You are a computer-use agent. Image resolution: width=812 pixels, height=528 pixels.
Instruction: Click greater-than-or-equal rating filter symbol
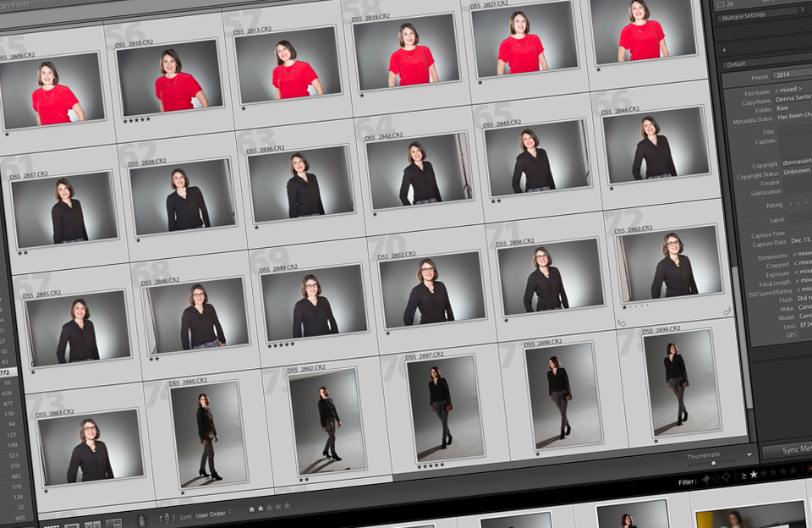(x=744, y=476)
